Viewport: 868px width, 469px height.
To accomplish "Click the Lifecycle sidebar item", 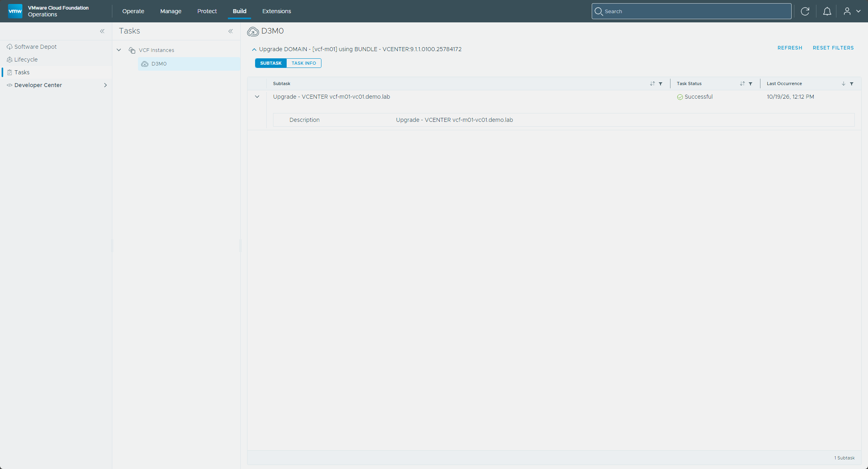I will [26, 60].
